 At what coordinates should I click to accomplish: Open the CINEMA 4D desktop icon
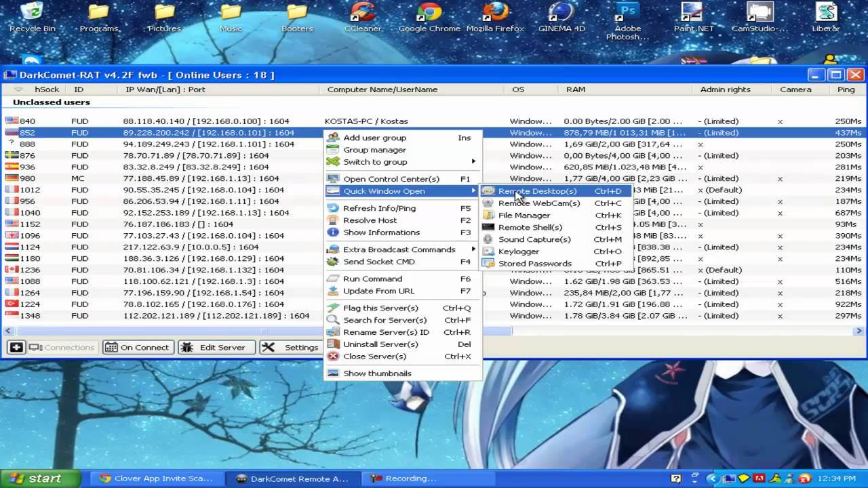561,18
